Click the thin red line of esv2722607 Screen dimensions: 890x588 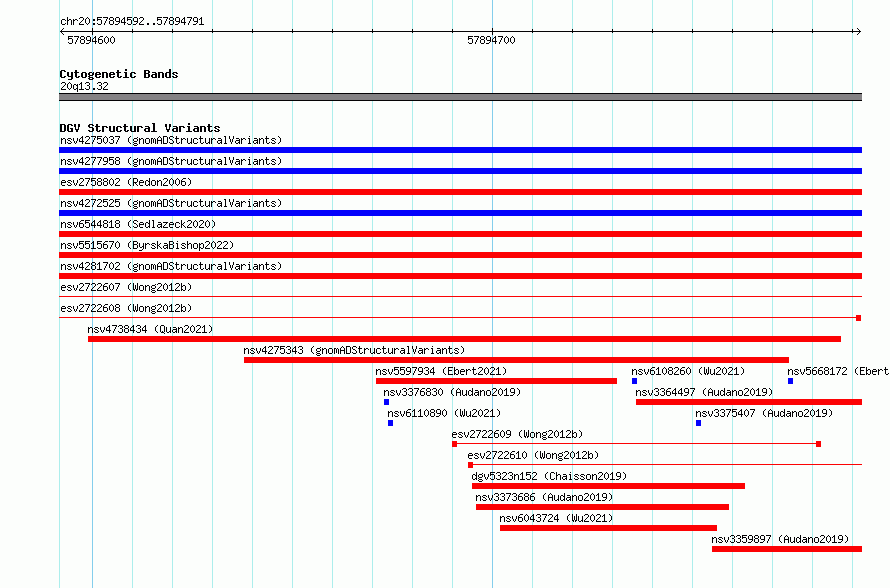(460, 297)
